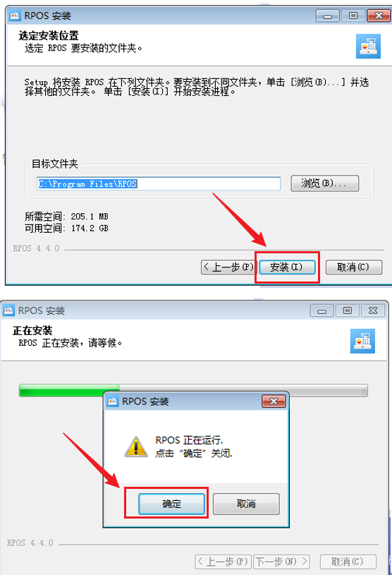Click the 安装(I) install button
The height and width of the screenshot is (575, 392).
(287, 267)
